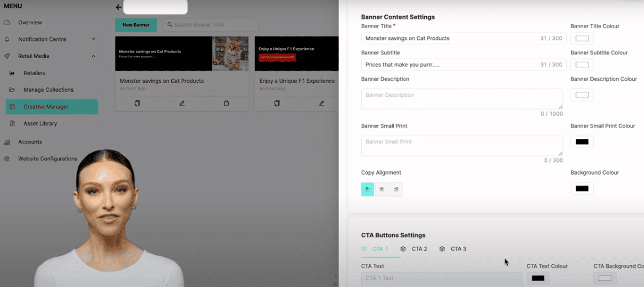Delete the Monster savings banner
The height and width of the screenshot is (287, 644).
pos(226,103)
